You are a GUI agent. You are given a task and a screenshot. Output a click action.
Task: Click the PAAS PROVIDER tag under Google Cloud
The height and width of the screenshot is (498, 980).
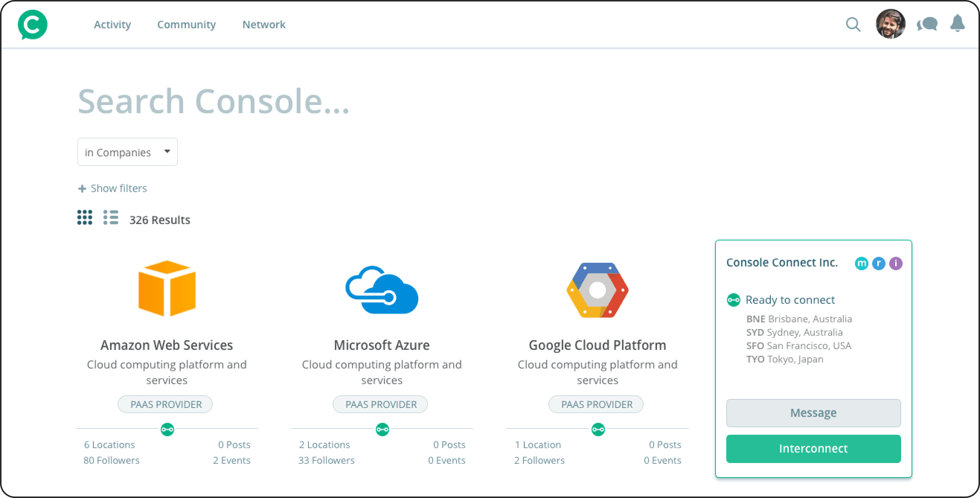(x=596, y=405)
